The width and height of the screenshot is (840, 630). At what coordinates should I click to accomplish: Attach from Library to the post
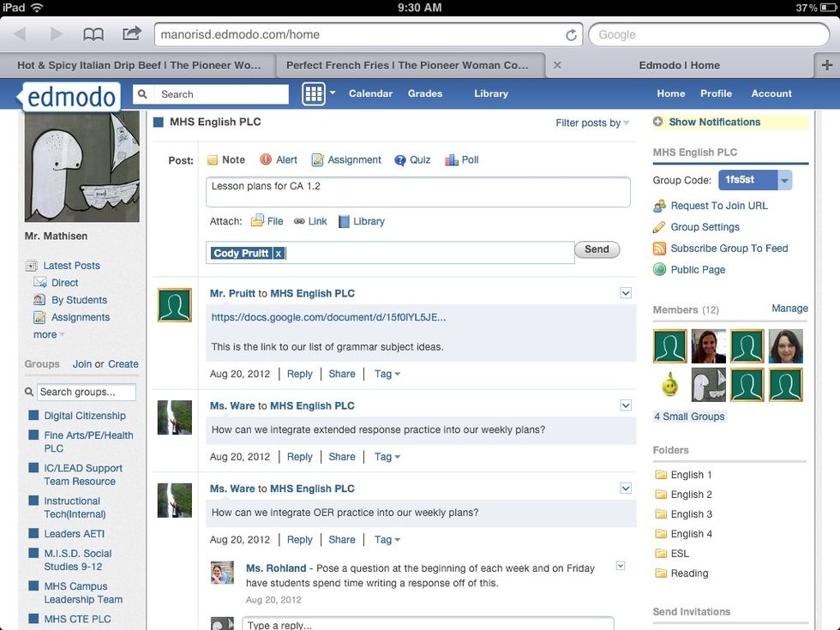pyautogui.click(x=362, y=221)
